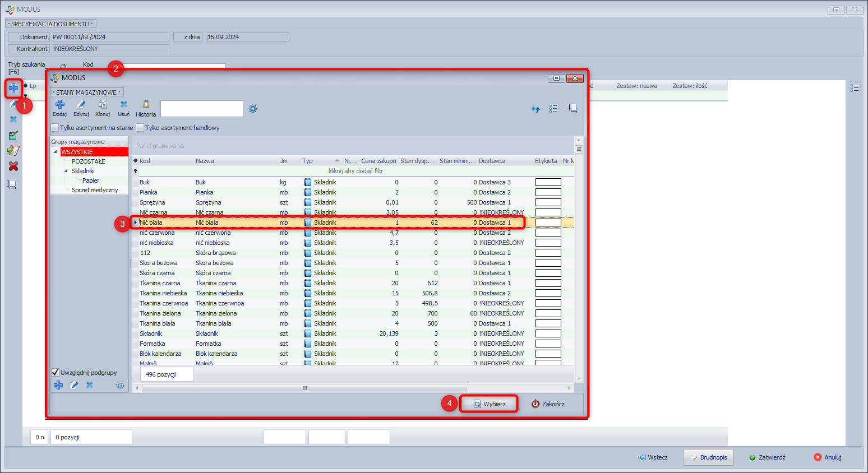868x473 pixels.
Task: Select 'Sprzęt medyczny' warehouse group
Action: click(x=95, y=190)
